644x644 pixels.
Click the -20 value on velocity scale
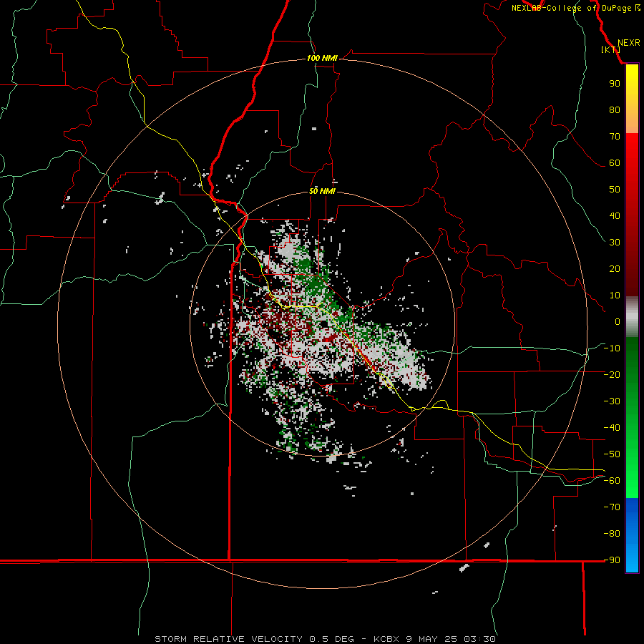pyautogui.click(x=612, y=375)
